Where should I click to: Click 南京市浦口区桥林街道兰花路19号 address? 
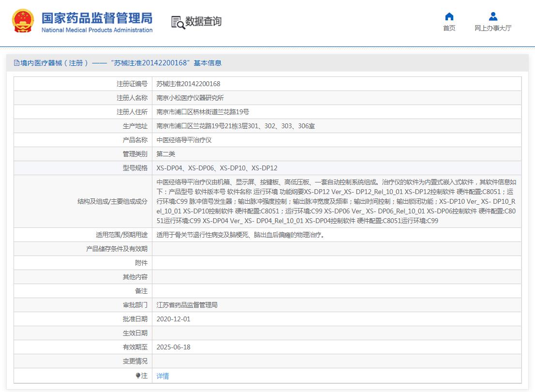tap(203, 112)
